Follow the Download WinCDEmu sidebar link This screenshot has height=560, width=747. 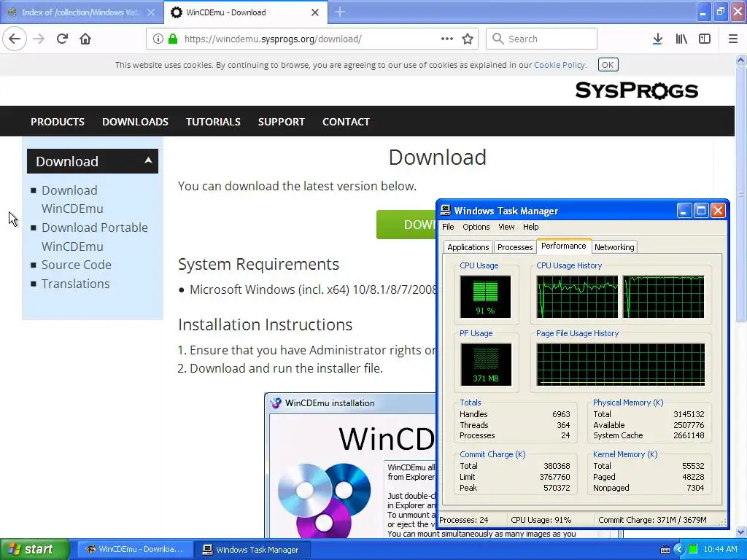[x=72, y=199]
